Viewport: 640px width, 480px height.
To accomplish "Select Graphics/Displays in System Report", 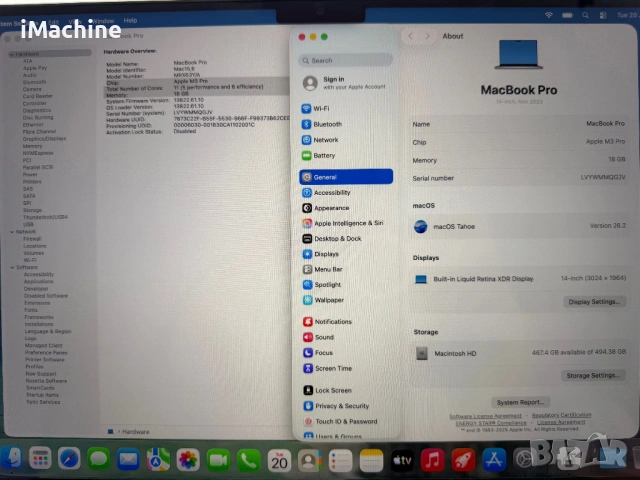I will coord(44,139).
